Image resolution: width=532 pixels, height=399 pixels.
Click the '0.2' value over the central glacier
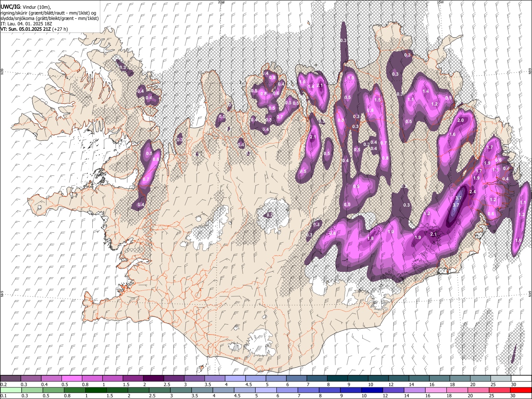[270, 215]
